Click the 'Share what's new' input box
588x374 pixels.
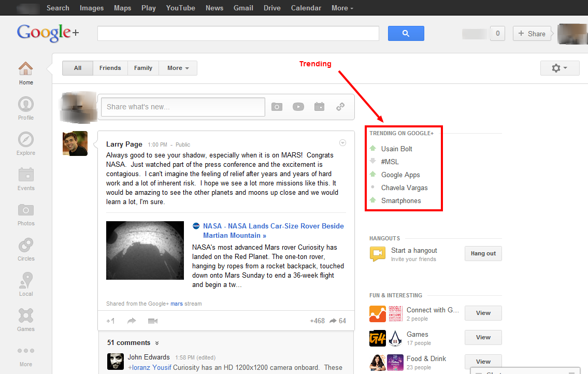point(182,107)
